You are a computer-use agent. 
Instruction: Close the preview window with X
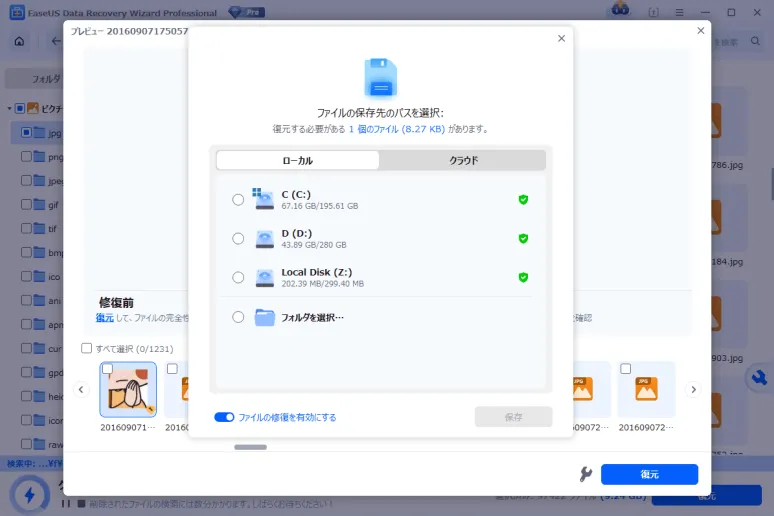click(x=700, y=31)
